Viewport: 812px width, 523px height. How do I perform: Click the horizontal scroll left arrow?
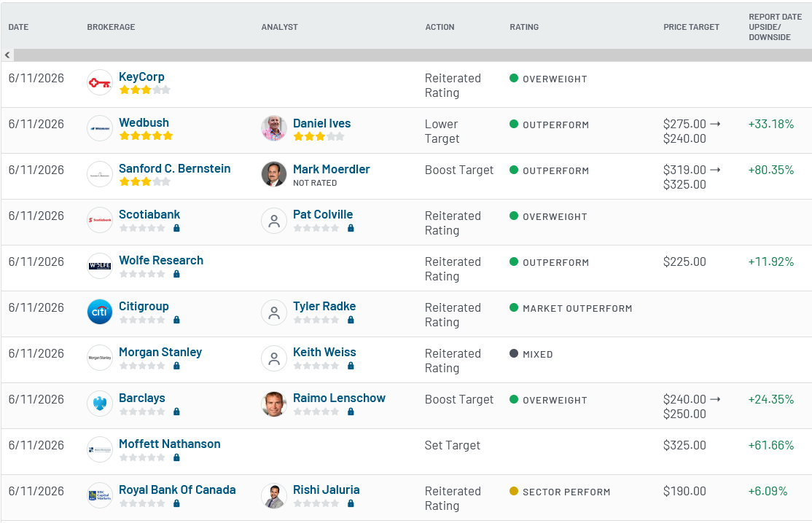click(x=7, y=55)
